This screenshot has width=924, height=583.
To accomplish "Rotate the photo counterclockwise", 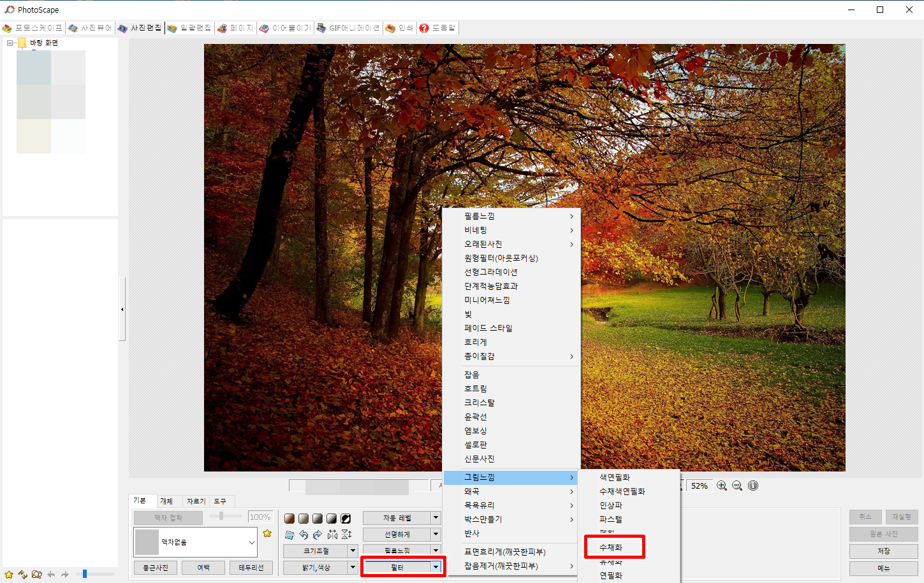I will pos(304,535).
